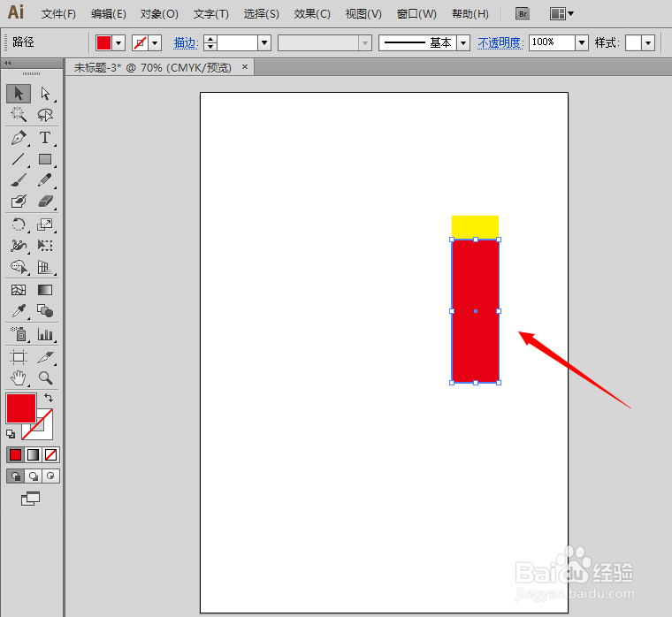
Task: Select the Mesh tool
Action: pyautogui.click(x=19, y=290)
